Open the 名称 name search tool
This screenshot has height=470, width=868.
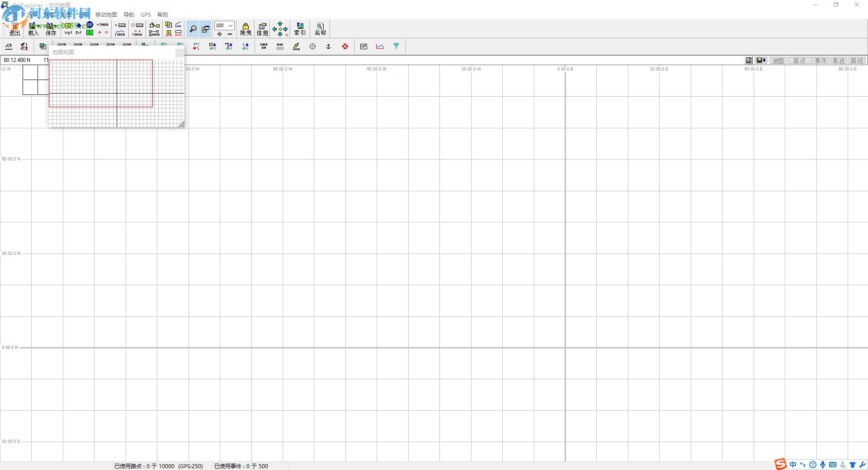[320, 29]
